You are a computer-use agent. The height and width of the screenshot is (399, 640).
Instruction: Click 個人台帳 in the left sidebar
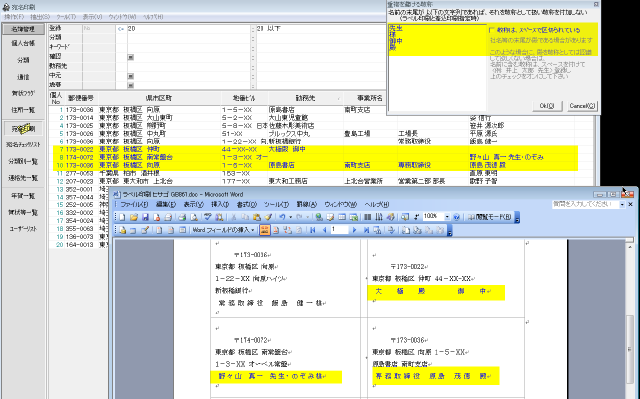(x=23, y=43)
